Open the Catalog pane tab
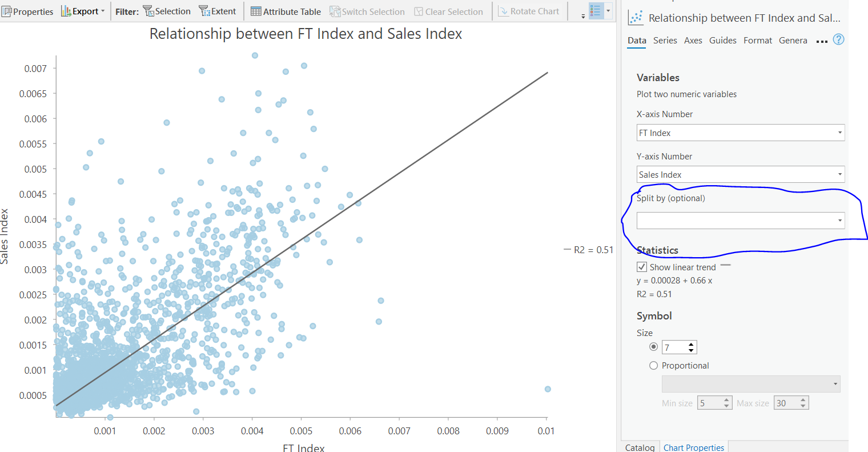Viewport: 868px width, 452px height. pos(640,447)
